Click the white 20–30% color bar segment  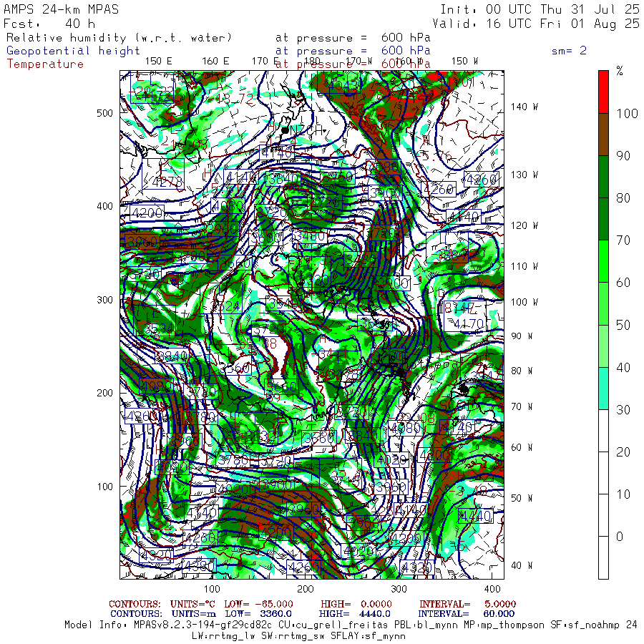[603, 431]
